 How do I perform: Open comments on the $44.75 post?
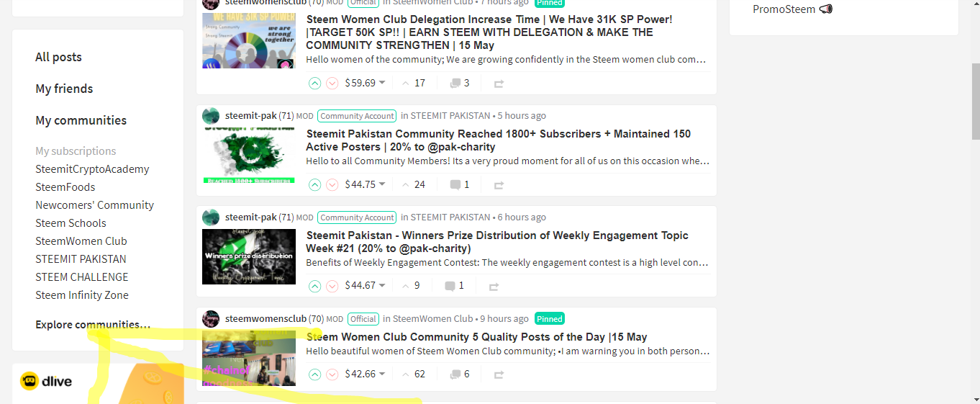(x=460, y=184)
